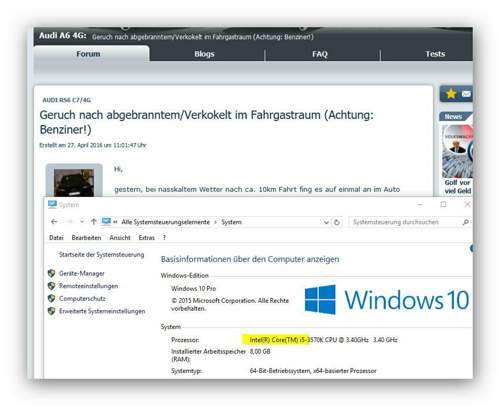Click the back arrow in System window

pos(54,222)
